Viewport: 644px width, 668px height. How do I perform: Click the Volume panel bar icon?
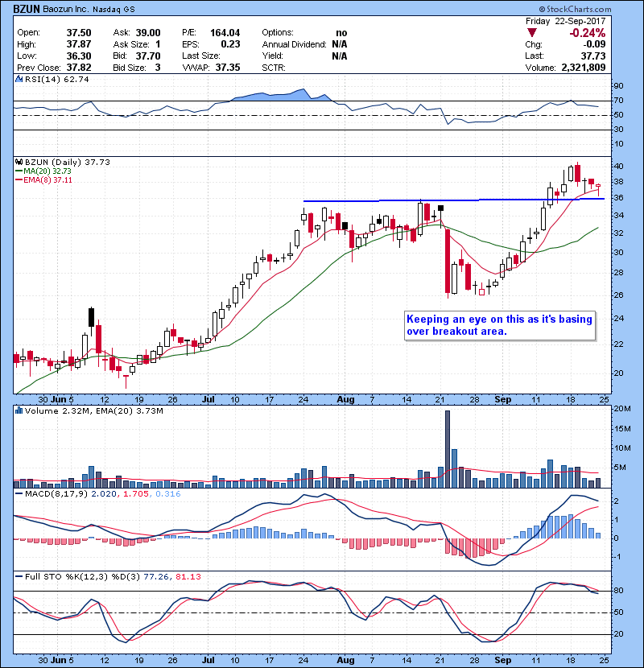tap(19, 411)
